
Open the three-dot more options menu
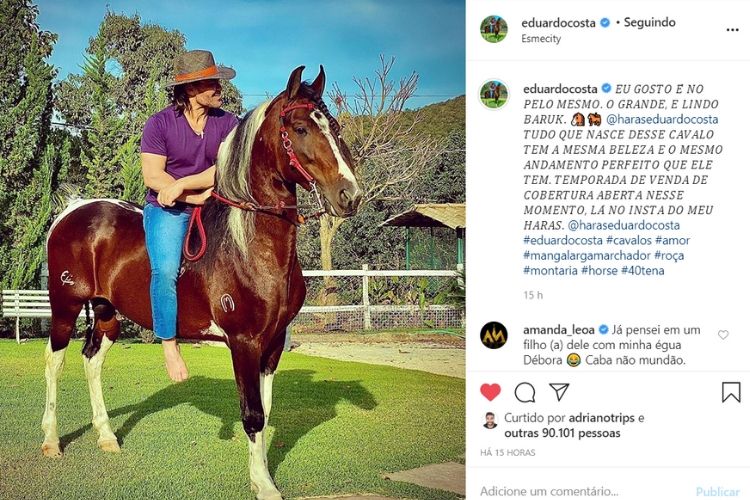click(x=732, y=29)
